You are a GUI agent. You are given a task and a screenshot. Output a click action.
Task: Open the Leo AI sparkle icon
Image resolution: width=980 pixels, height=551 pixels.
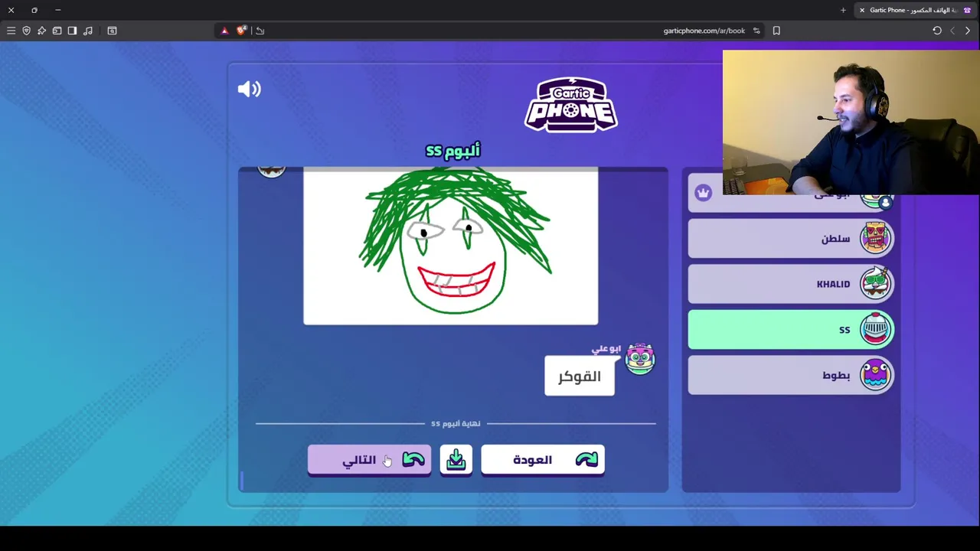41,31
